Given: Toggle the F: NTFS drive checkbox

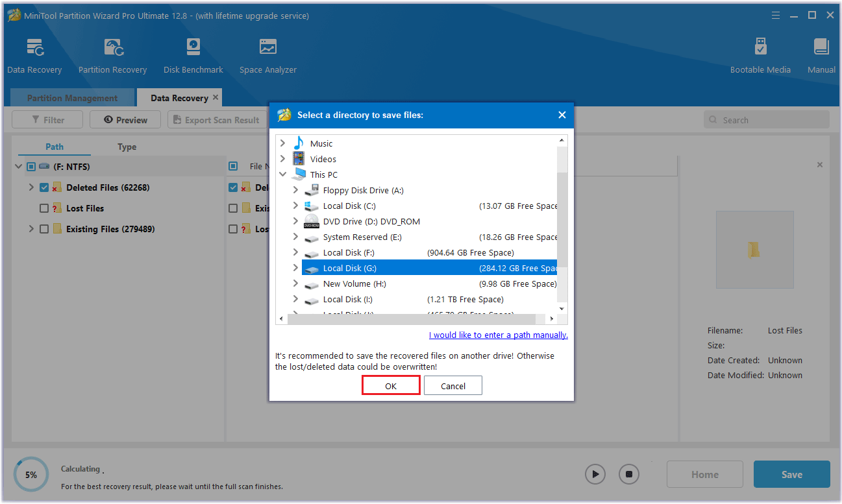Looking at the screenshot, I should (31, 167).
